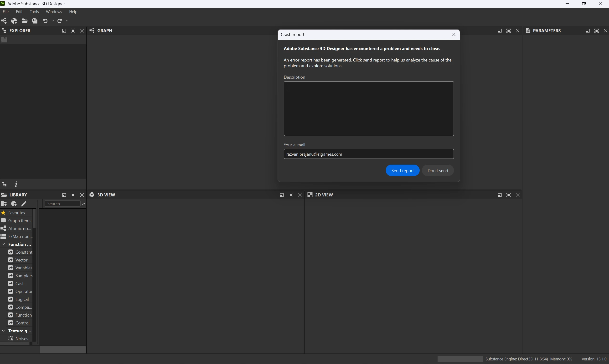Screen dimensions: 609x364
Task: Click the Version: 15.1.0 status text
Action: (x=594, y=359)
